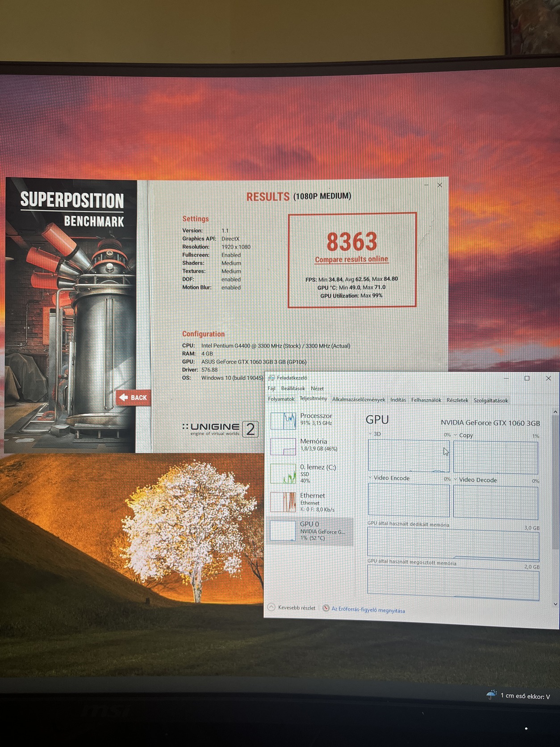Click the weather rain icon in taskbar

click(x=491, y=695)
